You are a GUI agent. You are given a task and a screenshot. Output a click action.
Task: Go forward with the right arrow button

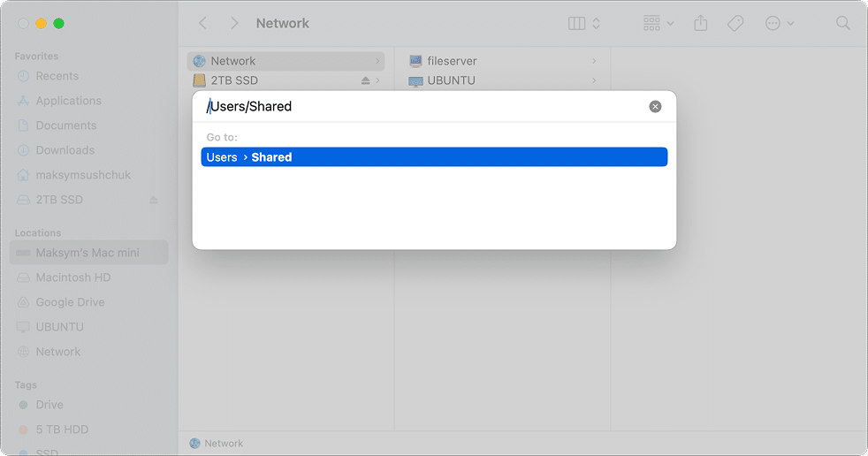(x=234, y=23)
